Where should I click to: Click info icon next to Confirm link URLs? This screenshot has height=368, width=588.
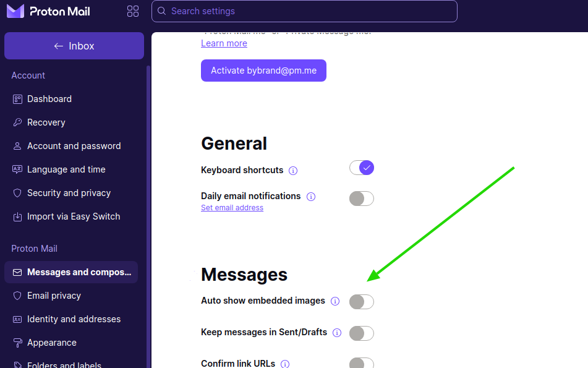coord(285,364)
